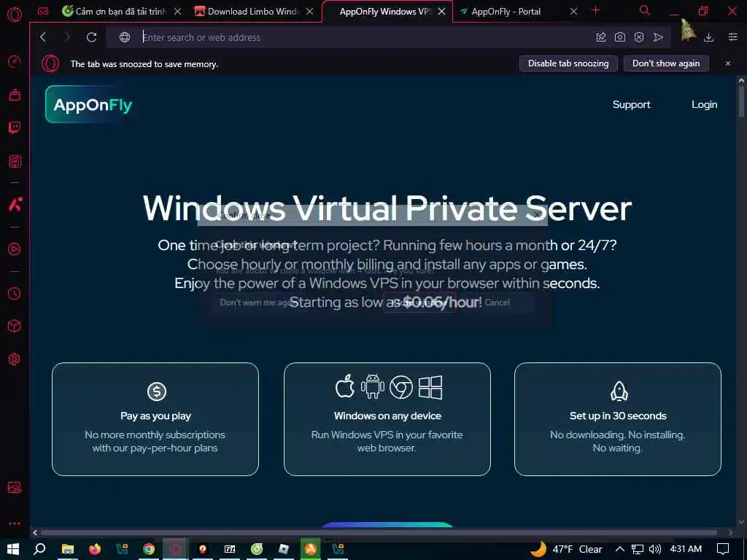747x560 pixels.
Task: Open the chip-shaped sidebar icon below Twitch
Action: [x=15, y=161]
